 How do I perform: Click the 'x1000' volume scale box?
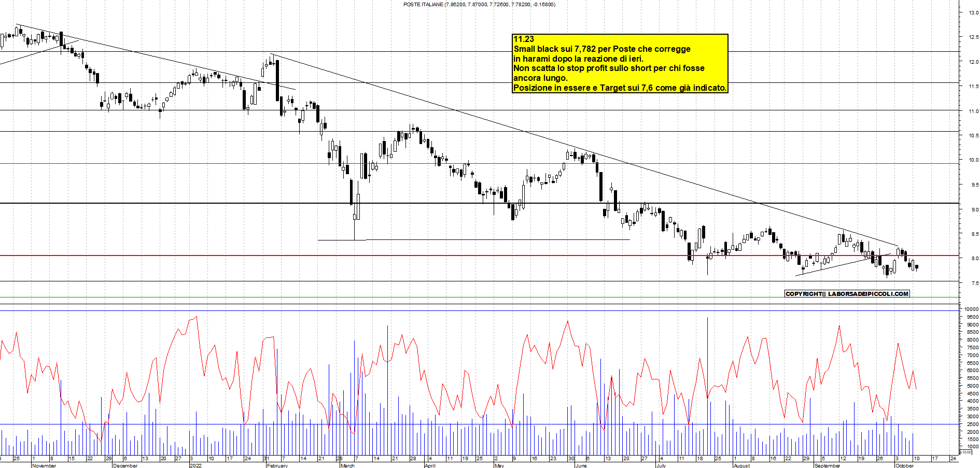point(966,452)
